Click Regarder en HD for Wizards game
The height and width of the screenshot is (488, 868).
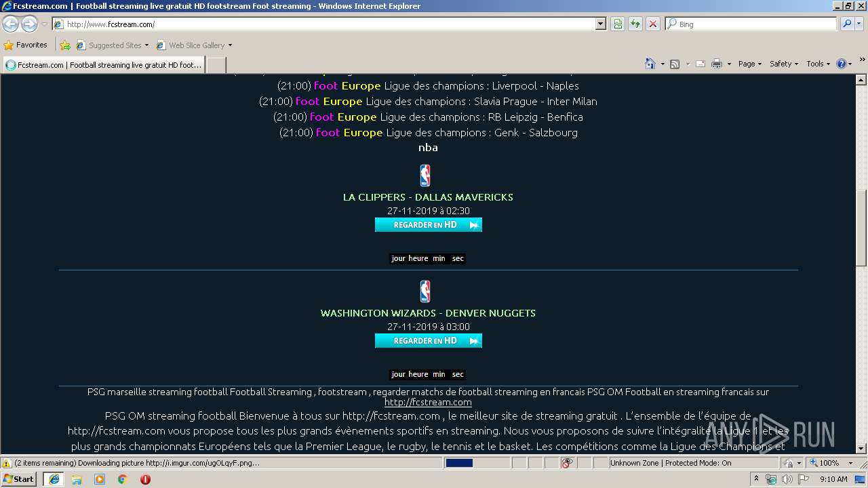429,341
